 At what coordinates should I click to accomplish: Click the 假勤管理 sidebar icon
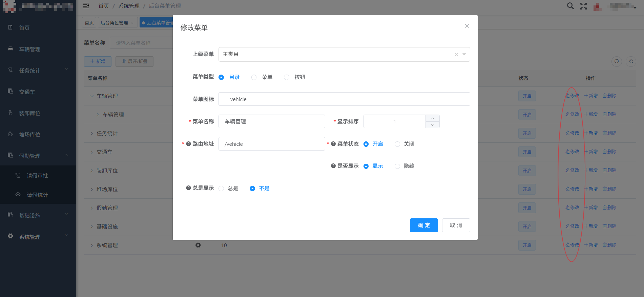11,155
